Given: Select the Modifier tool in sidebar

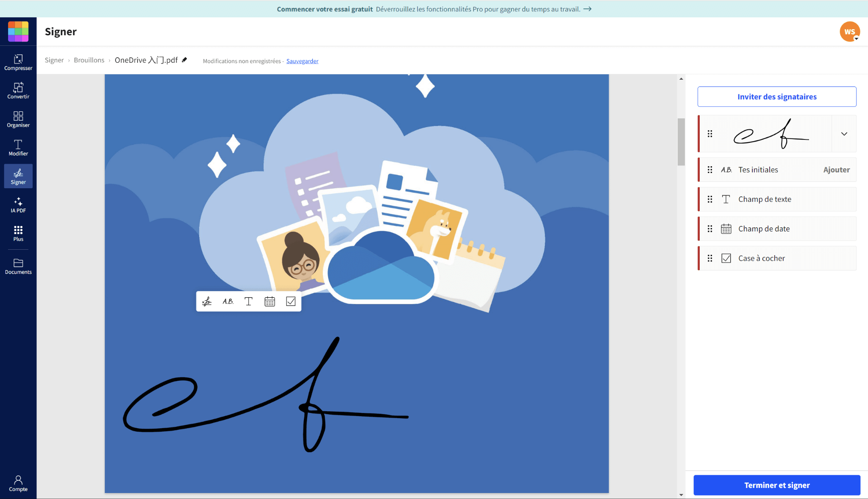Looking at the screenshot, I should pyautogui.click(x=18, y=148).
